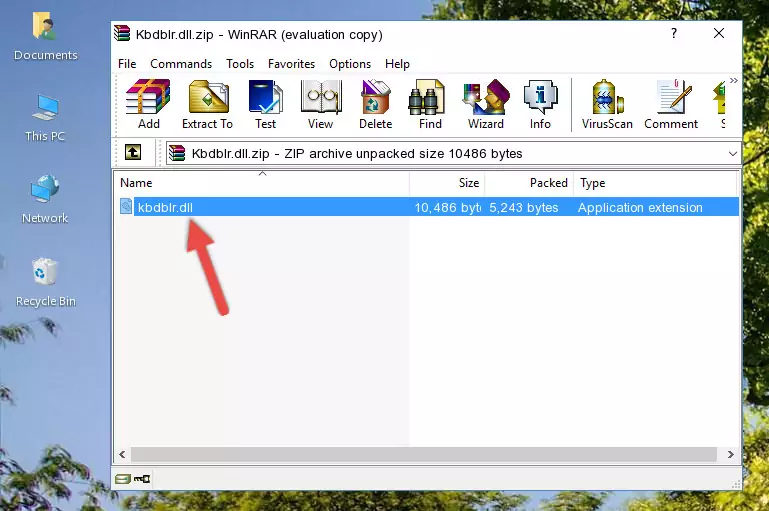Select the Recycle Bin desktop icon
This screenshot has height=511, width=769.
(46, 282)
